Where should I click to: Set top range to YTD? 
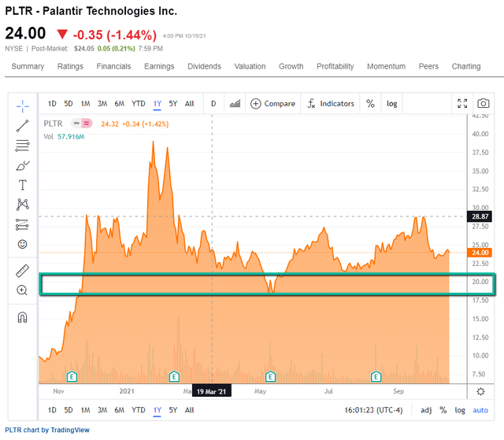tap(139, 104)
